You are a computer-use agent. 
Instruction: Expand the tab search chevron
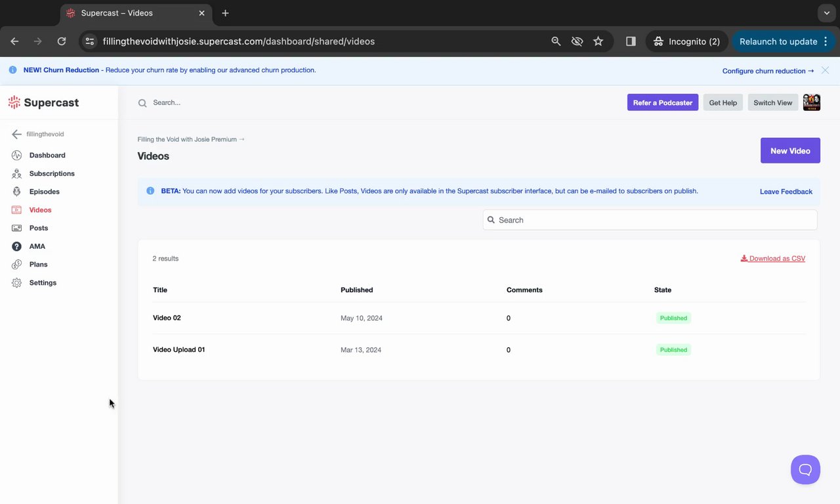click(x=826, y=13)
